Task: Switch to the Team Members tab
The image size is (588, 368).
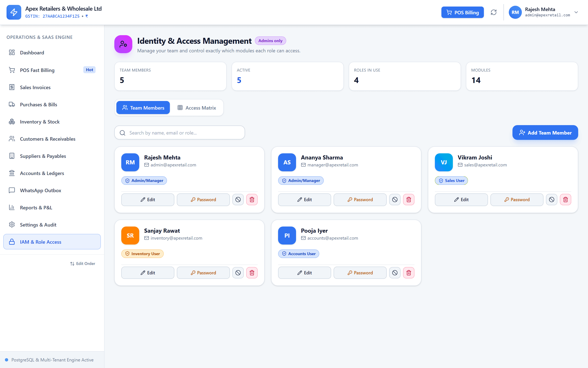Action: pos(143,108)
